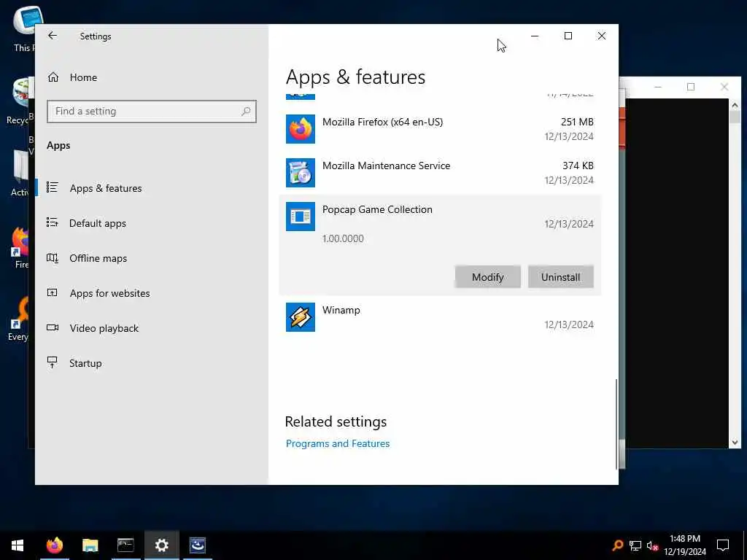Image resolution: width=747 pixels, height=560 pixels.
Task: Open Programs and Features link
Action: pyautogui.click(x=338, y=444)
